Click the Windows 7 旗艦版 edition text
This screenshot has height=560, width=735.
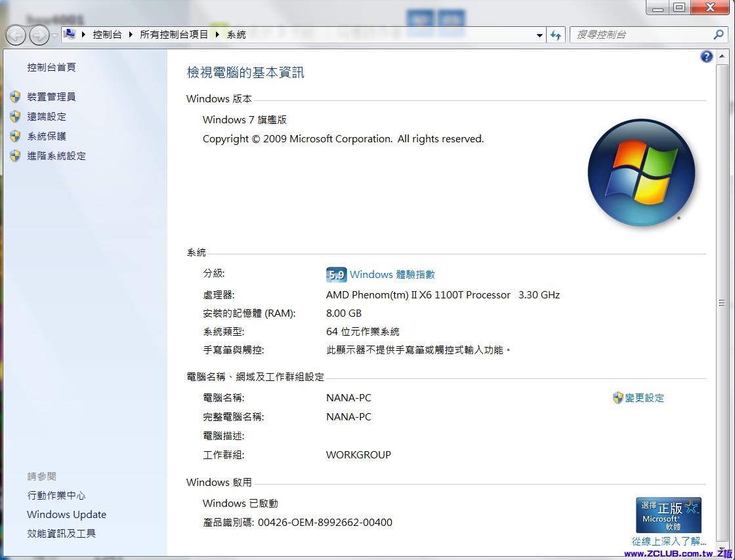point(245,120)
